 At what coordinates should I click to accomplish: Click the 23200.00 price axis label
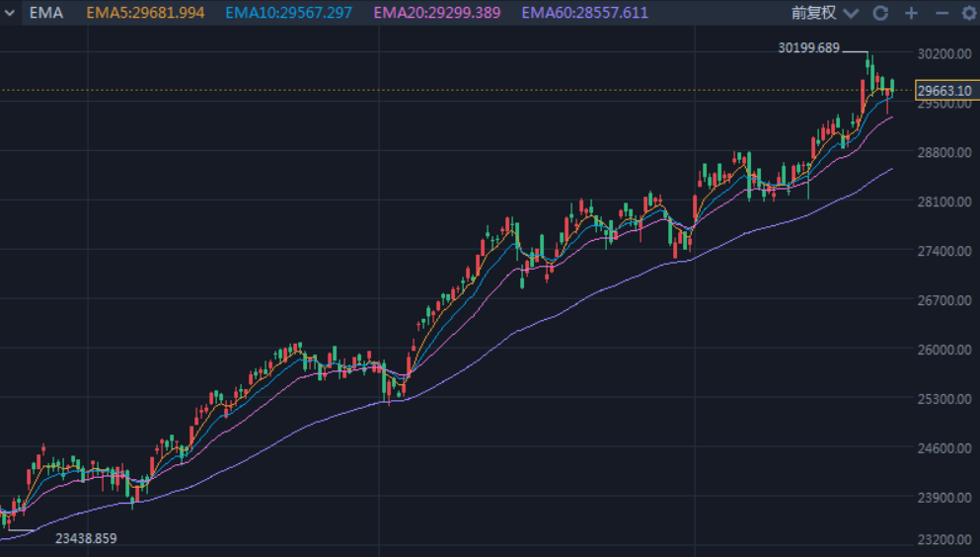point(944,539)
